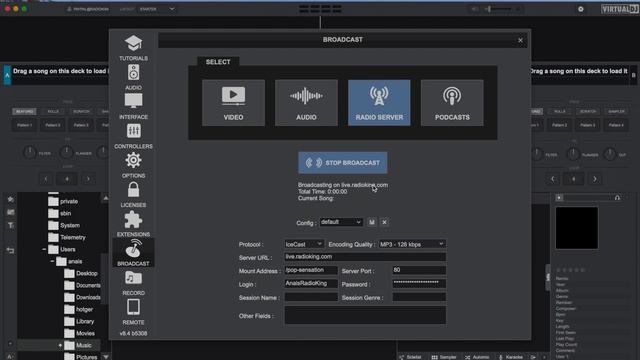640x360 pixels.
Task: Select the Library folder in tree
Action: (80, 321)
